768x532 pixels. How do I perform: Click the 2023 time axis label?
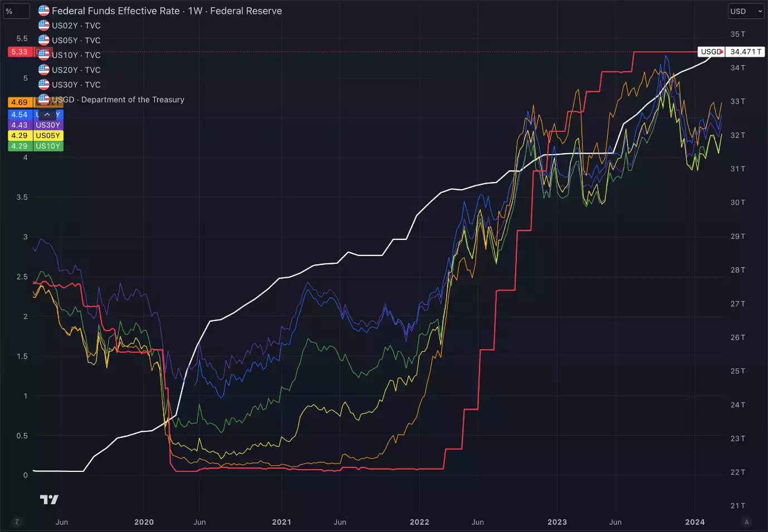pos(557,522)
